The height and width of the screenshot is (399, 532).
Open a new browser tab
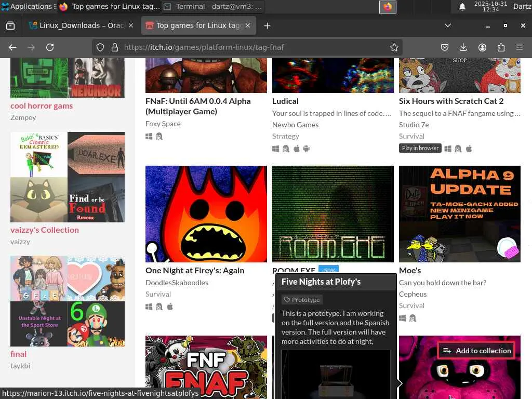(x=267, y=26)
